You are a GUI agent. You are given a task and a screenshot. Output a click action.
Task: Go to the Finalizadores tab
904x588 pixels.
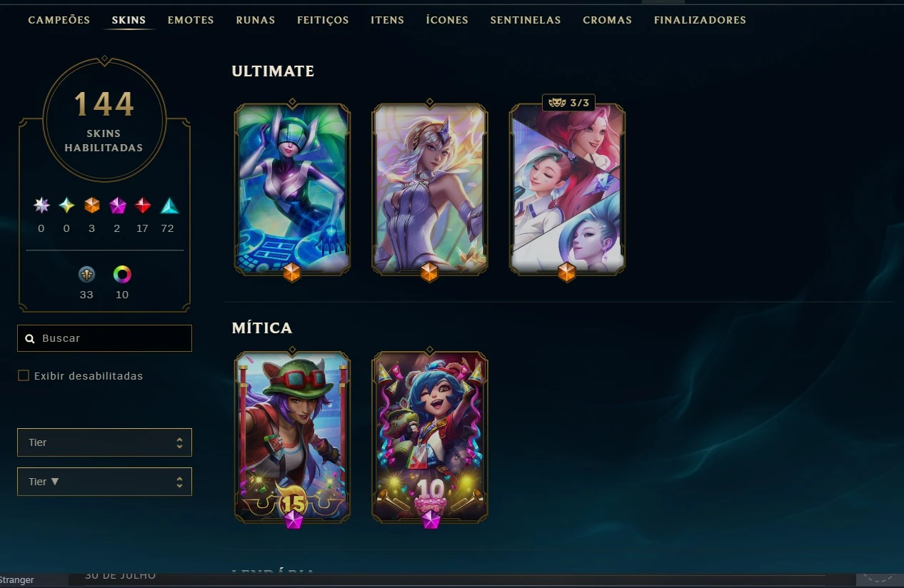700,20
